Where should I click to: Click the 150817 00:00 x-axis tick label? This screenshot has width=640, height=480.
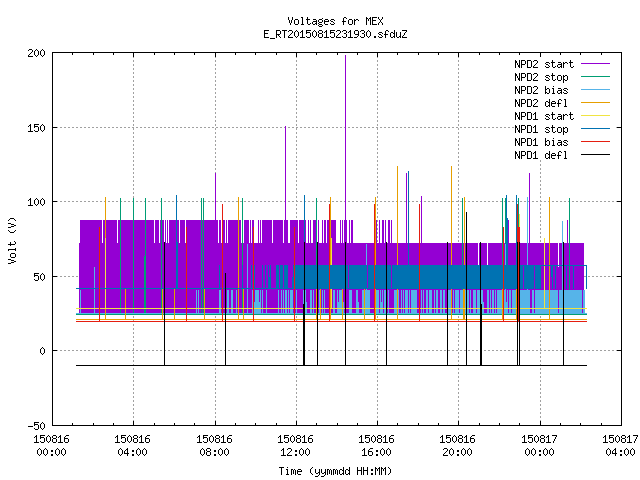point(539,446)
